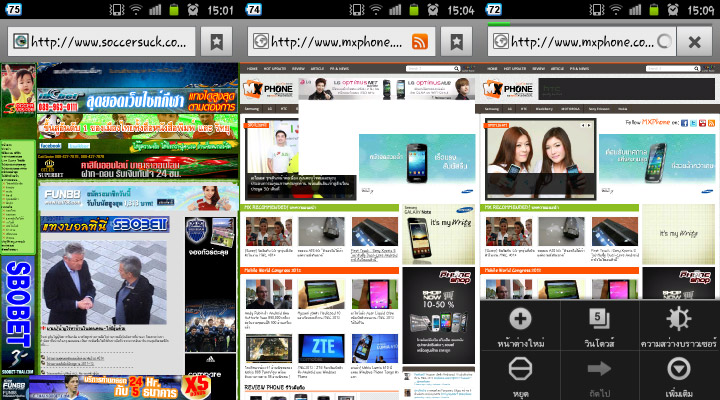Click the green loading progress bar under the status bar
Viewport: 720px width, 400px height.
click(x=499, y=23)
